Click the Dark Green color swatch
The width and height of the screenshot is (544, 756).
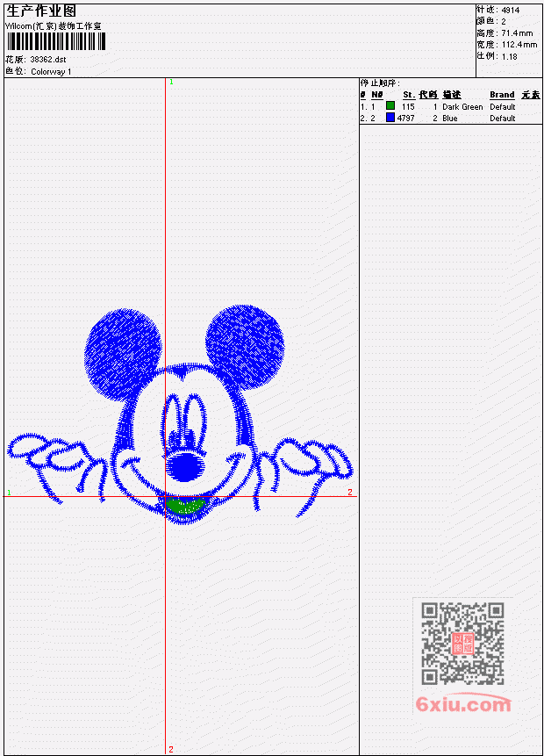point(390,105)
